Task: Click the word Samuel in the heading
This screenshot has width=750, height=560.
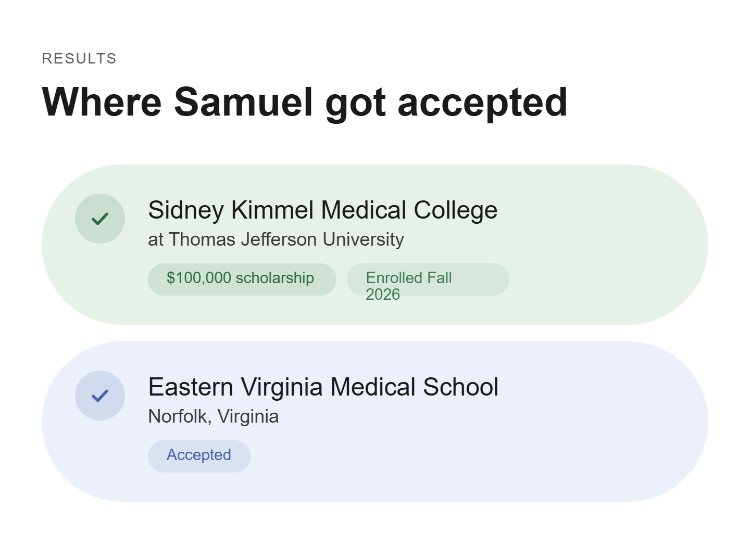Action: [243, 102]
